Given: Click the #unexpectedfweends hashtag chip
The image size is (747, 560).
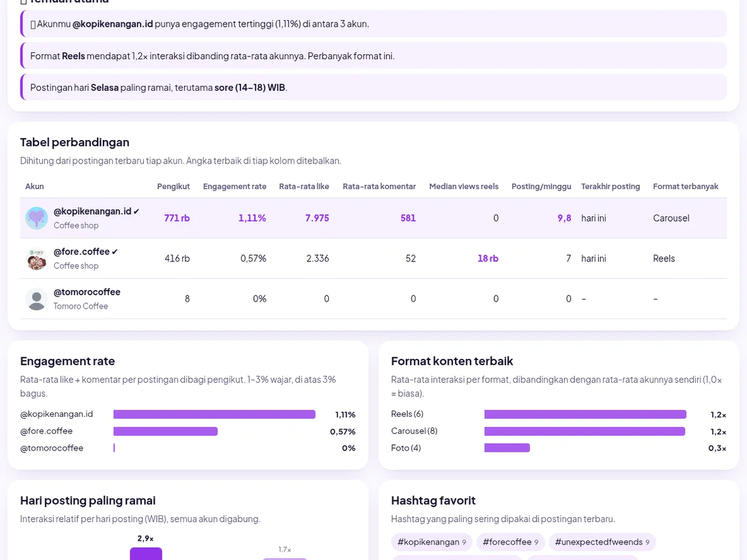Looking at the screenshot, I should point(603,542).
